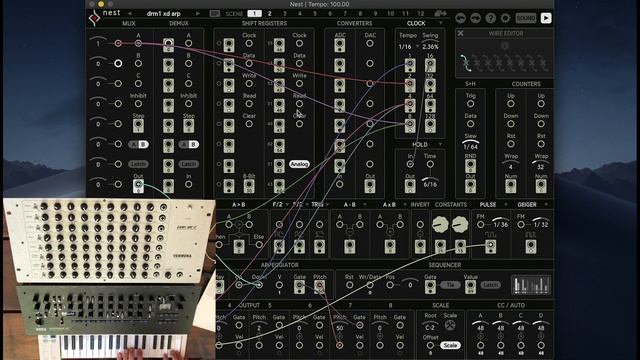Viewport: 640px width, 360px height.
Task: Click the scene copy icon after scene 12
Action: pyautogui.click(x=440, y=13)
